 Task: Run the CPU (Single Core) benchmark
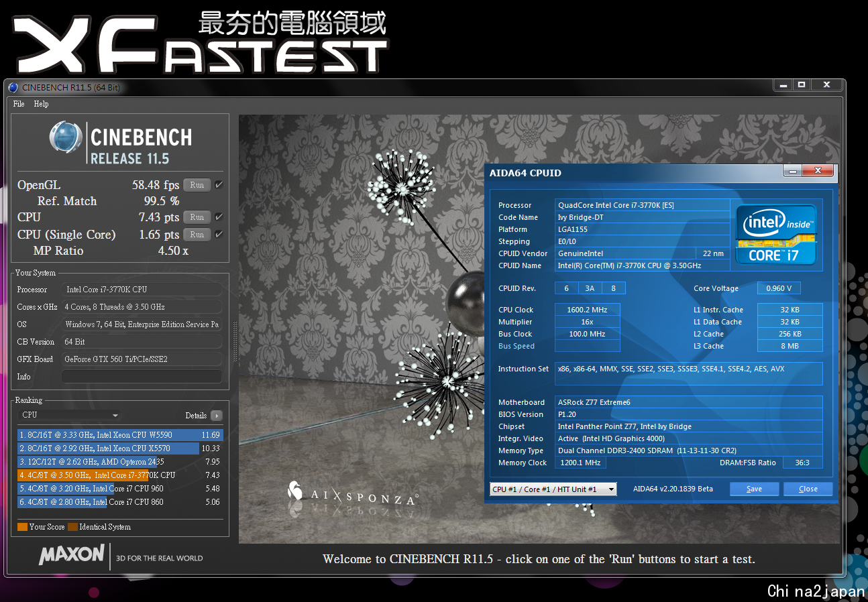(197, 235)
